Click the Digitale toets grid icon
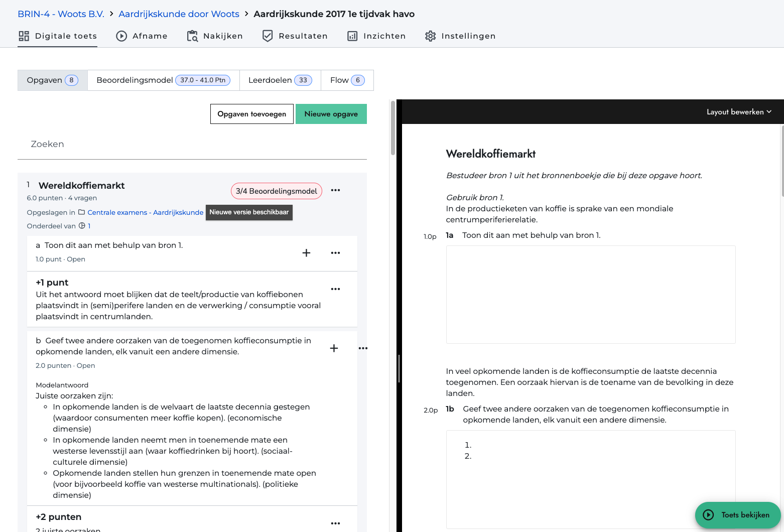The image size is (784, 532). (24, 36)
